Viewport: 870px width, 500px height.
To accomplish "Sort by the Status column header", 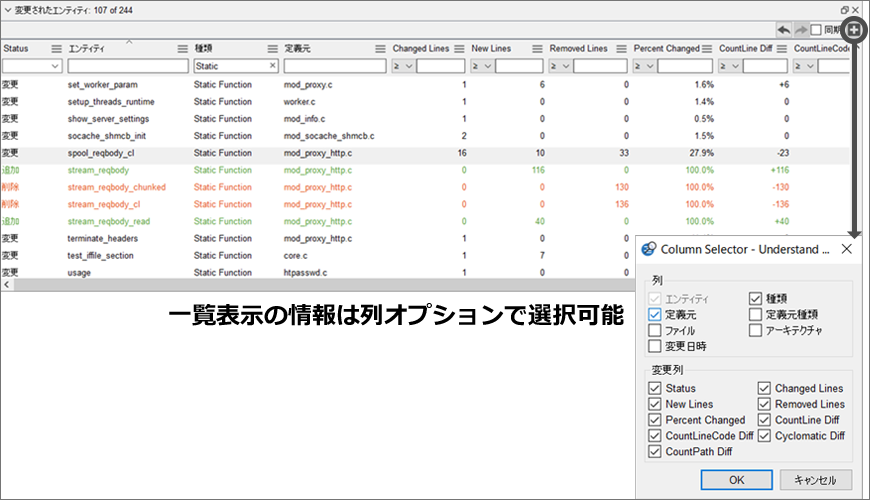I will pos(16,49).
